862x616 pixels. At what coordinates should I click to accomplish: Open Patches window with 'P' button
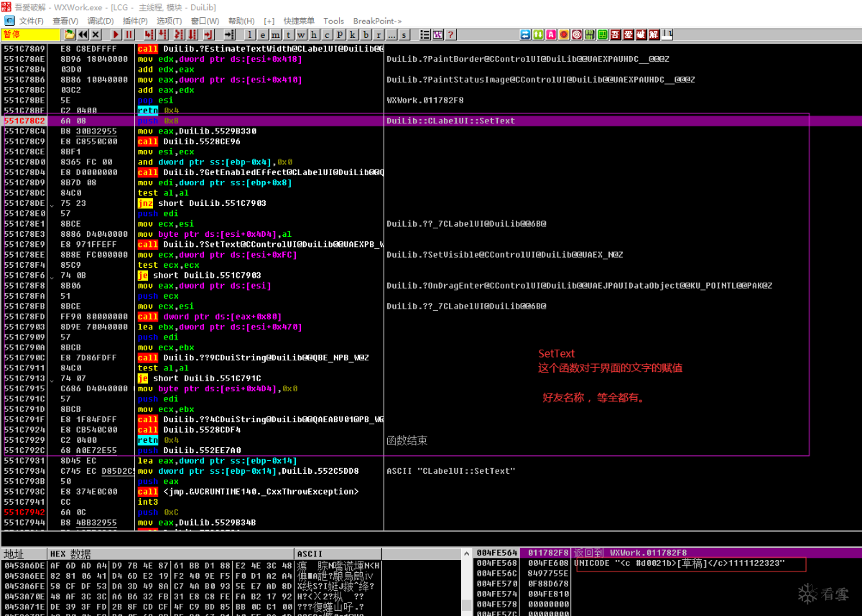tap(340, 34)
